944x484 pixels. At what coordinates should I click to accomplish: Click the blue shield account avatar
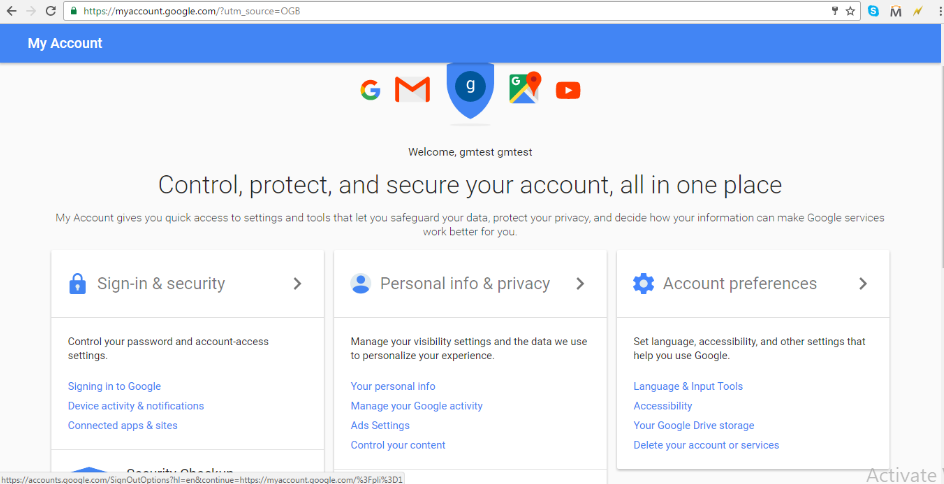pos(470,90)
